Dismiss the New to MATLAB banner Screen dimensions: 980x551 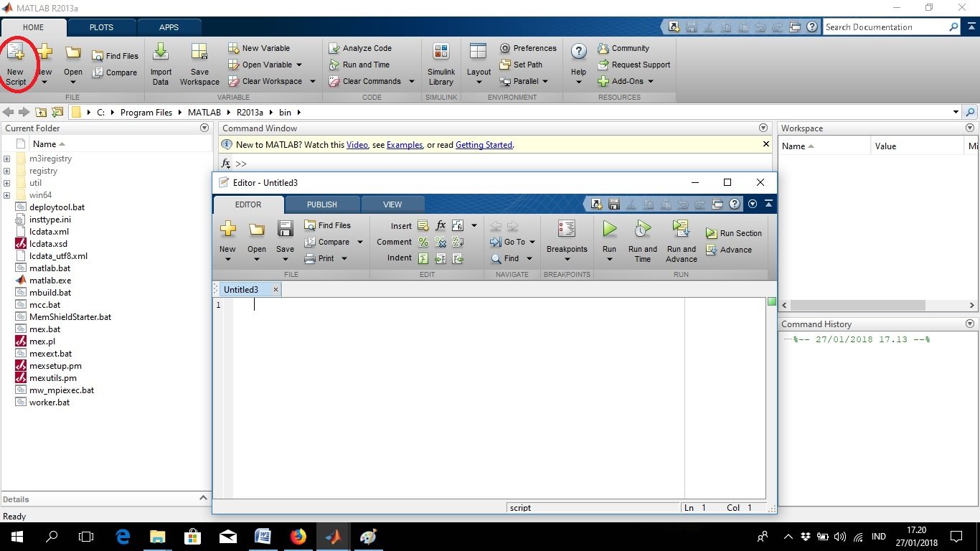coord(765,144)
